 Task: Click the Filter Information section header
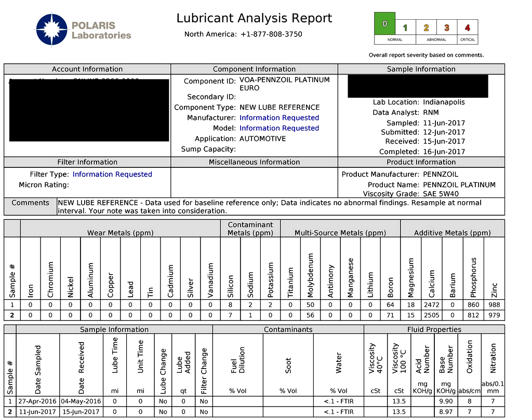point(87,162)
